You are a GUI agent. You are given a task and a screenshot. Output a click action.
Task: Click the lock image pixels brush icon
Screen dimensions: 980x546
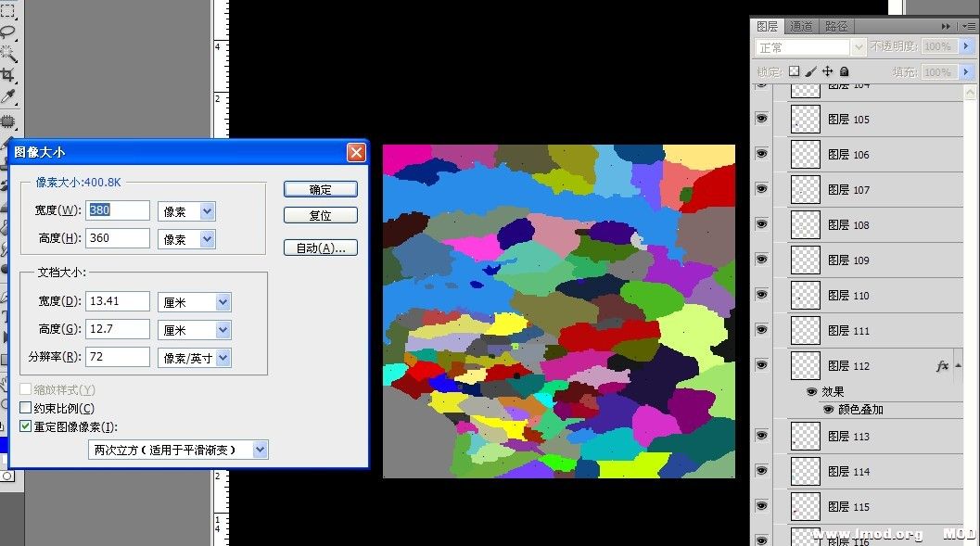[x=810, y=71]
